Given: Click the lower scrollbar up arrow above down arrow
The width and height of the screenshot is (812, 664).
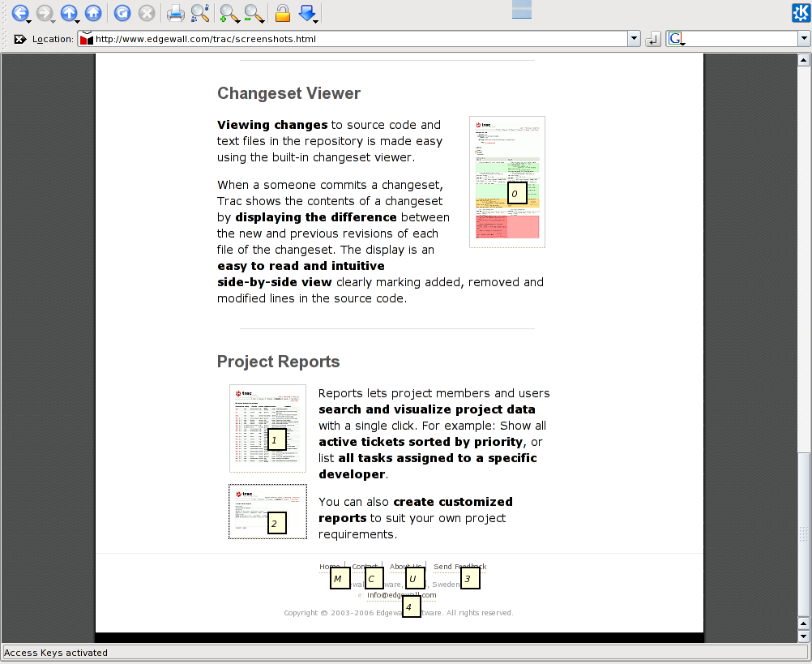Looking at the screenshot, I should click(803, 623).
